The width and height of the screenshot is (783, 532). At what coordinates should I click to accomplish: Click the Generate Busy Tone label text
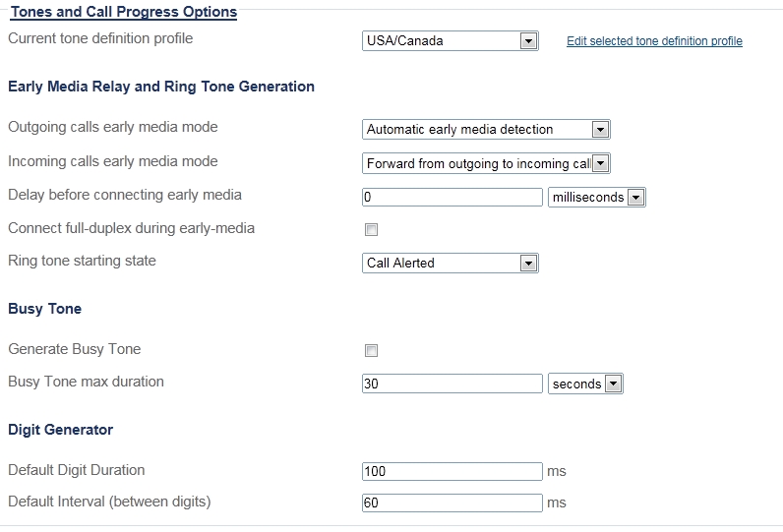74,349
